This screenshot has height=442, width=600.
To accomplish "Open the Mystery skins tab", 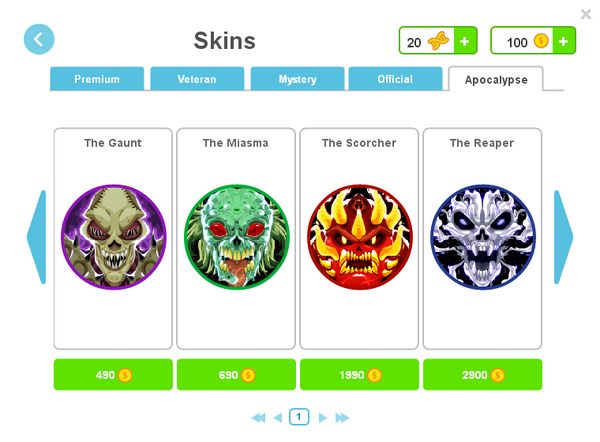I will pos(297,79).
